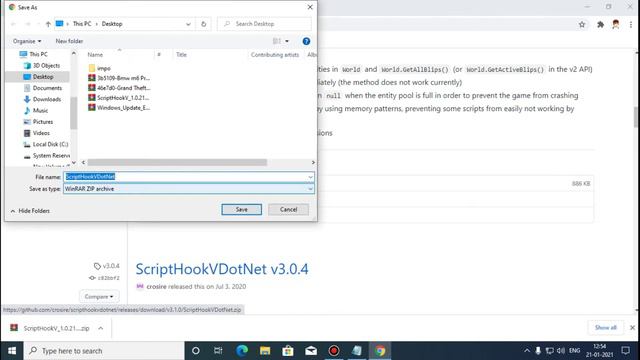
Task: Bookmark this page with the star icon
Action: (x=582, y=24)
